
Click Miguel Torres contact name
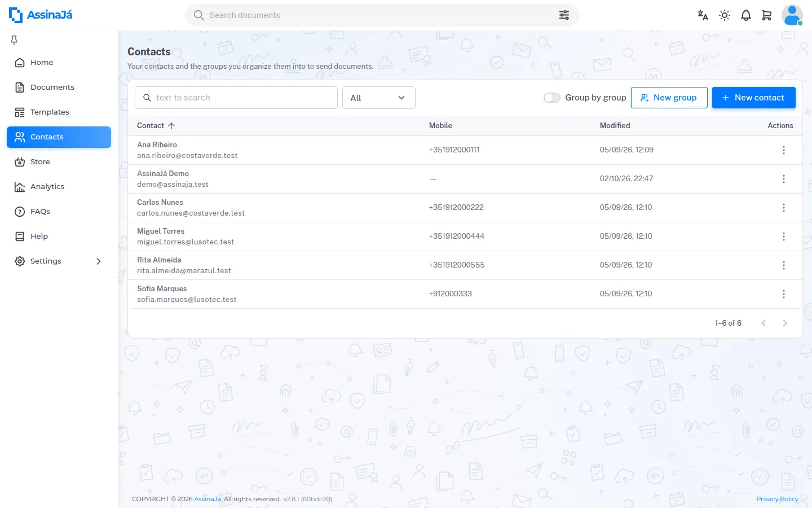point(161,231)
